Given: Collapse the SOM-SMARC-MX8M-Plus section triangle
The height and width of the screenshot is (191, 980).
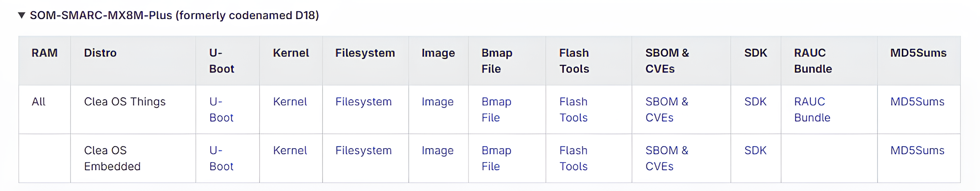Looking at the screenshot, I should (x=22, y=16).
